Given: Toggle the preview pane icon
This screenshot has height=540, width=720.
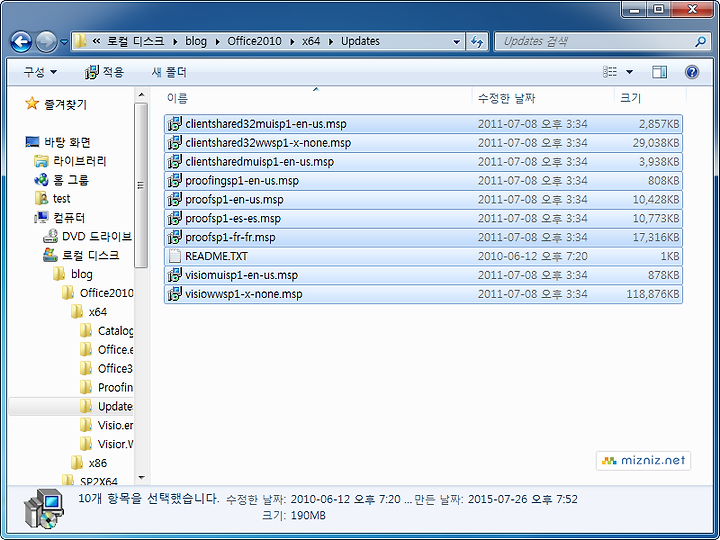Looking at the screenshot, I should click(x=659, y=72).
